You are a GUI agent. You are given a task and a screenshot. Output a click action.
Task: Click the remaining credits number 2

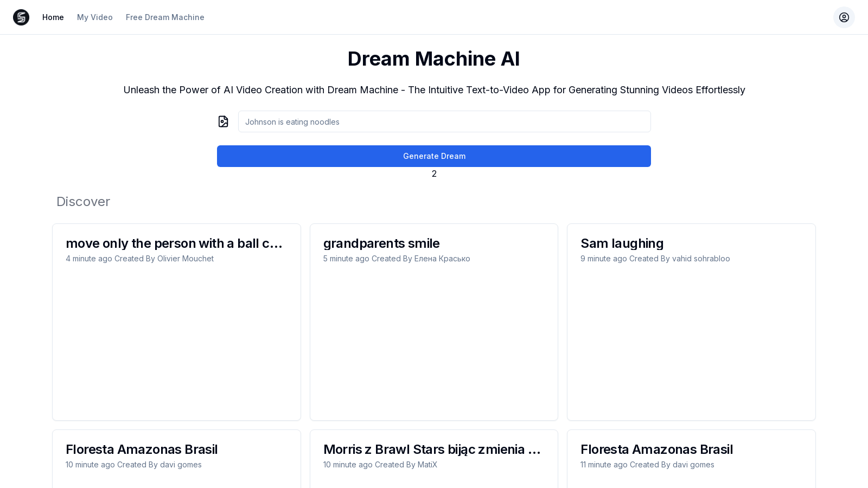click(x=434, y=174)
